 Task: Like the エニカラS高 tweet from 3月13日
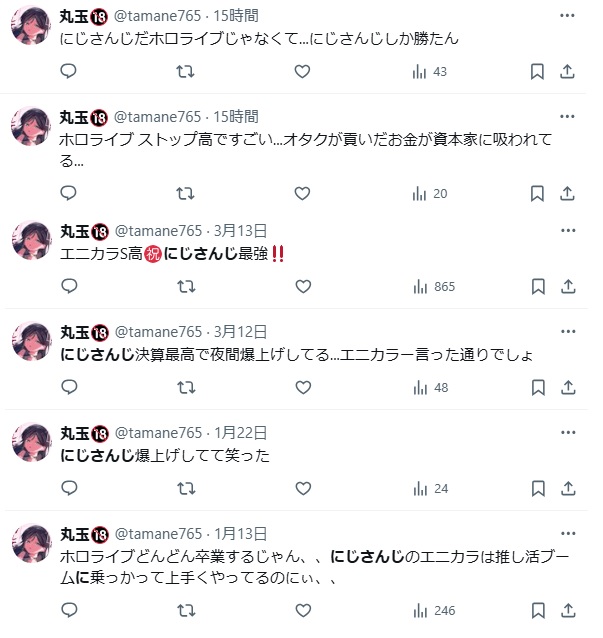[302, 287]
